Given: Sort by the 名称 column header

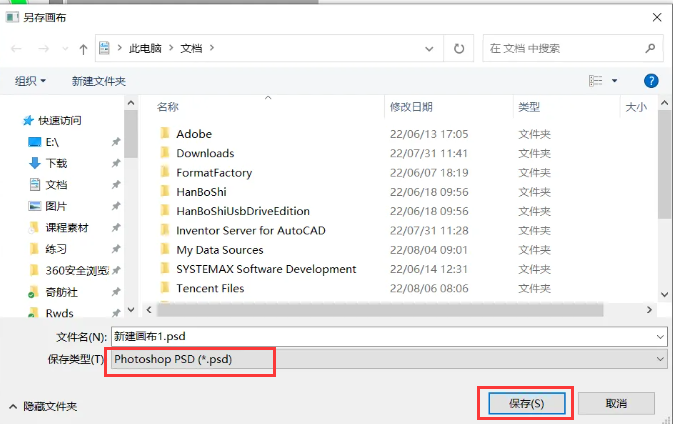Looking at the screenshot, I should pyautogui.click(x=167, y=107).
